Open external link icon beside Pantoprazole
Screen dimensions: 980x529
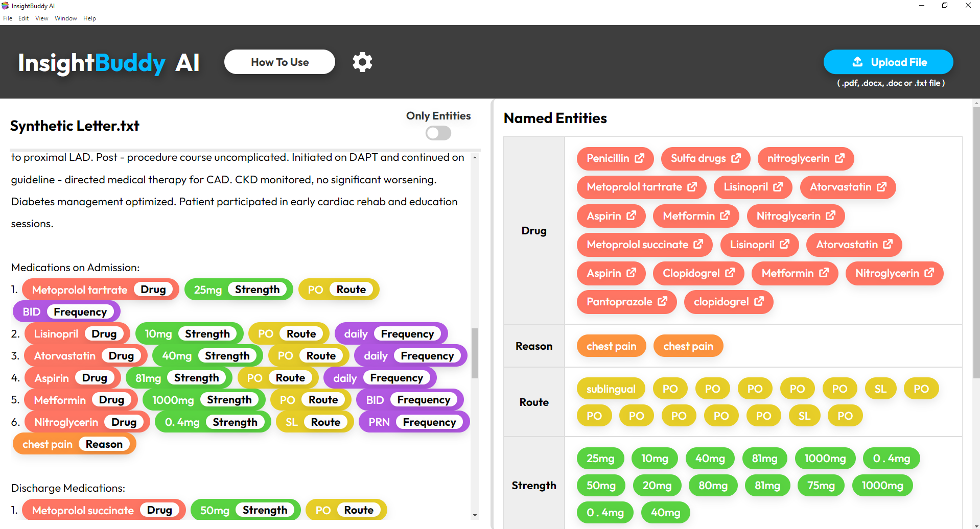(663, 302)
